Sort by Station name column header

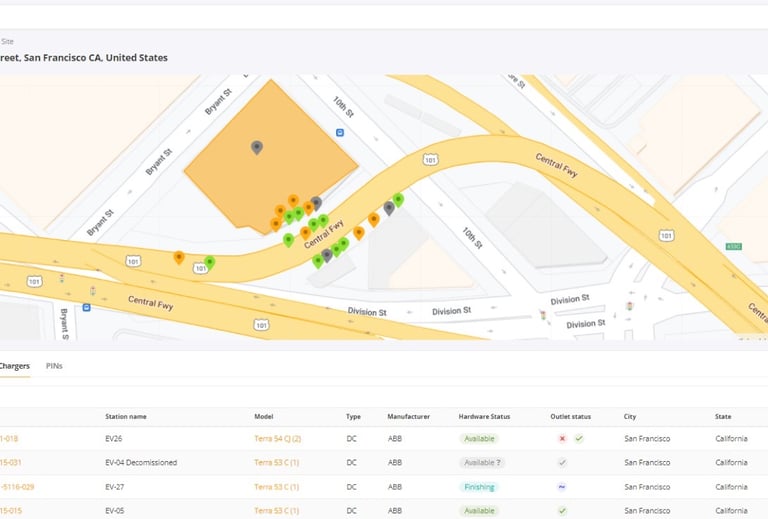pyautogui.click(x=126, y=417)
